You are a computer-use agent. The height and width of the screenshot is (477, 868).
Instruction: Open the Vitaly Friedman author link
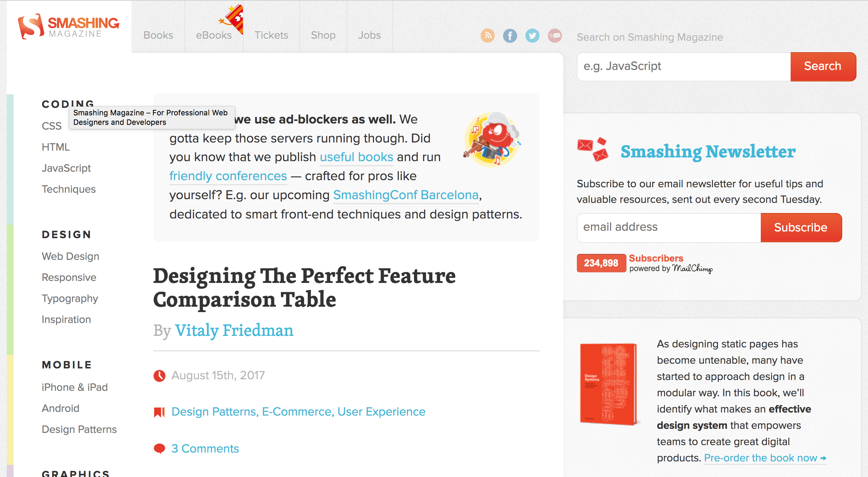pyautogui.click(x=234, y=330)
